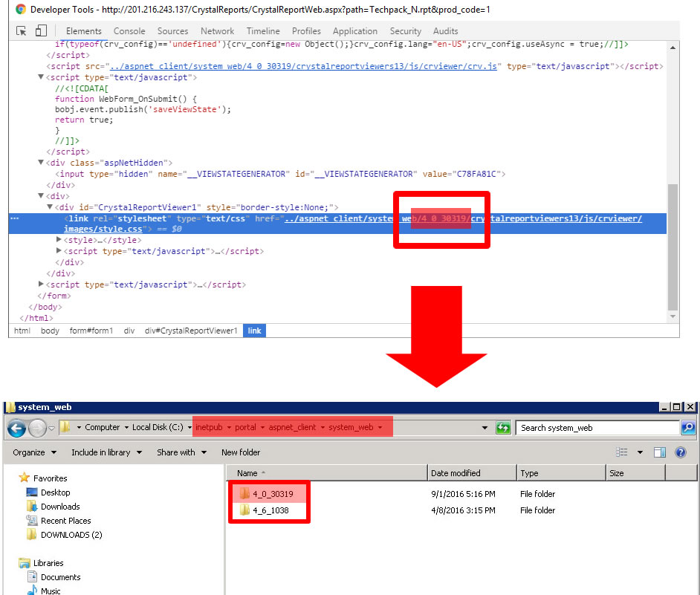Switch to the Network tab
Viewport: 700px width, 595px height.
tap(217, 31)
